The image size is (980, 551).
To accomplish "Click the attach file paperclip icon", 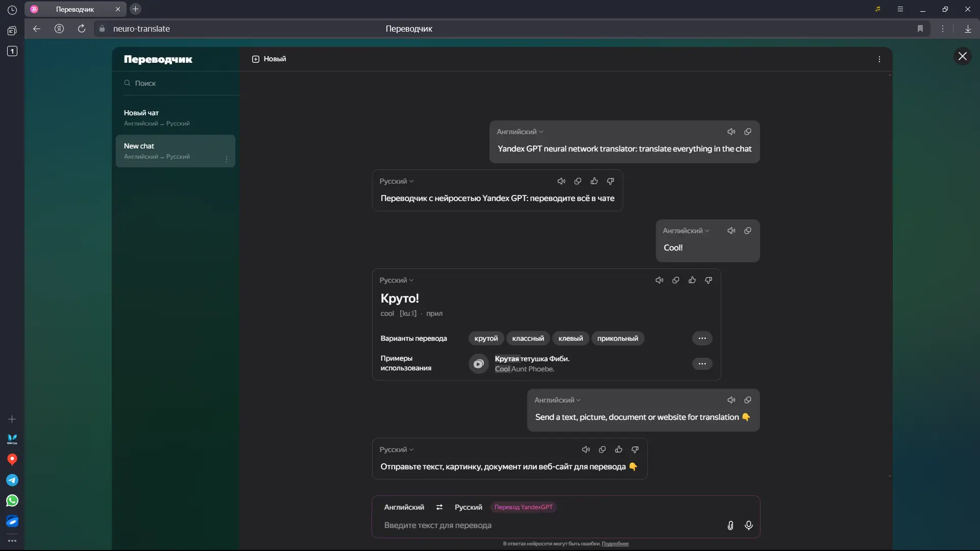I will (730, 525).
